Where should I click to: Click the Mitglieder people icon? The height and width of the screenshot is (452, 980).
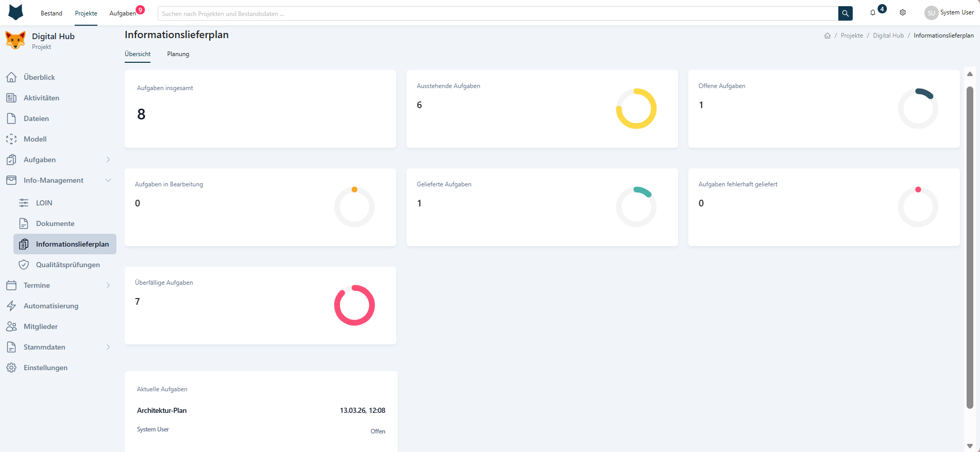tap(11, 326)
